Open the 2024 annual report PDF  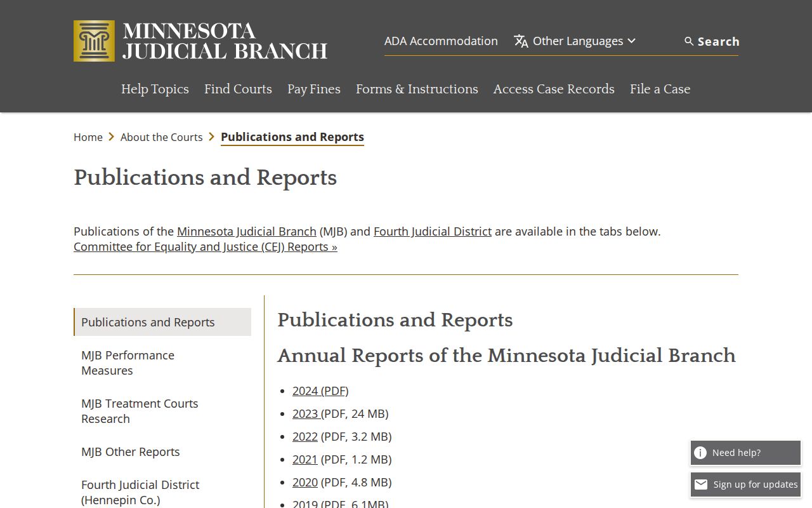click(x=320, y=391)
